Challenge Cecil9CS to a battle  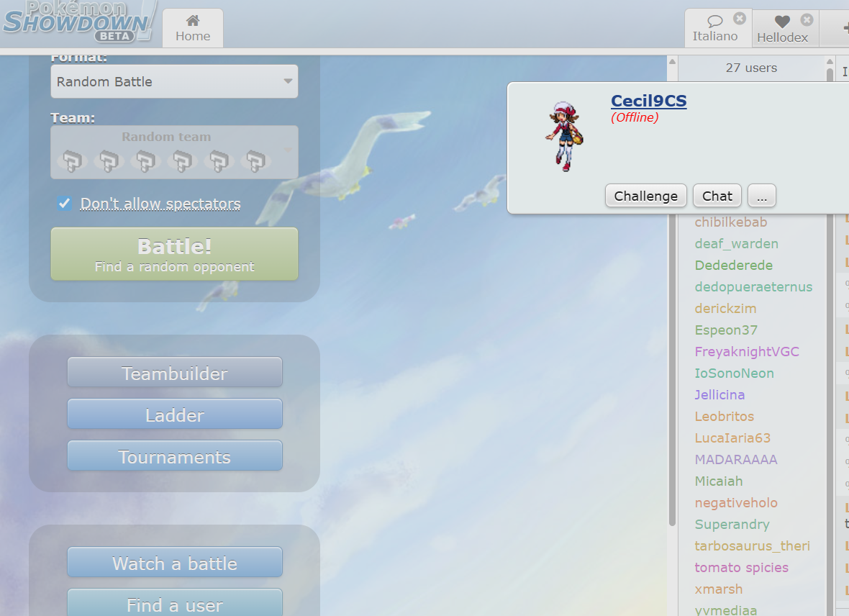tap(646, 196)
